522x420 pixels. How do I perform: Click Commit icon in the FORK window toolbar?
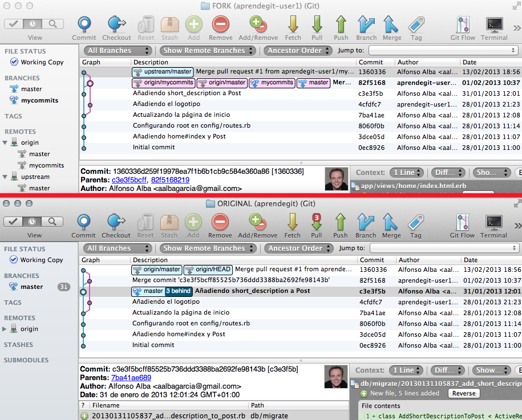(84, 24)
